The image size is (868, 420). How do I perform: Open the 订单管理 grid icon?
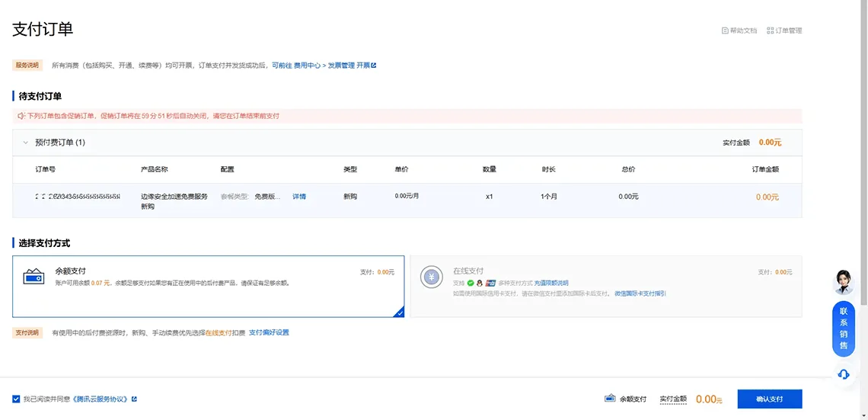point(770,31)
